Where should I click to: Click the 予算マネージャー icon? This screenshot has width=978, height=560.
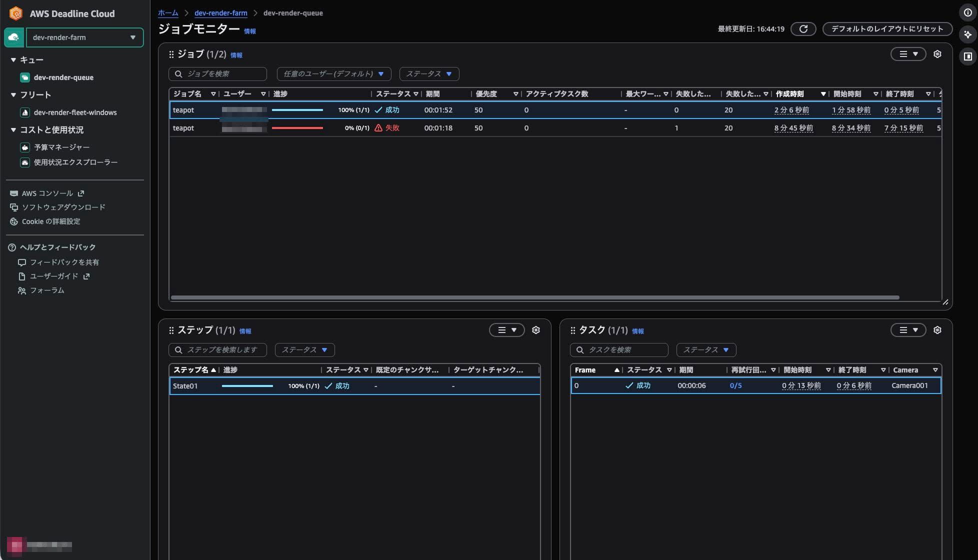25,147
